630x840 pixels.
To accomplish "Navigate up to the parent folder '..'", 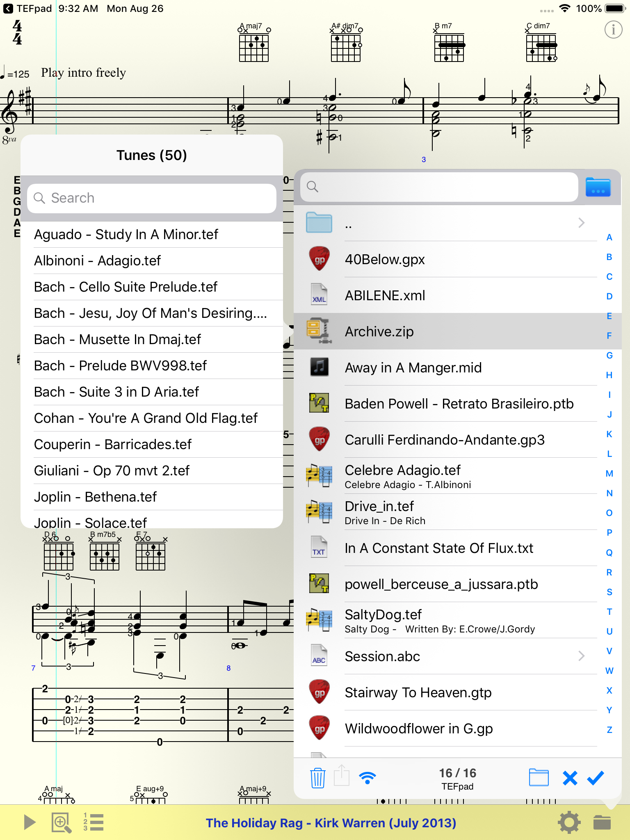I will [445, 223].
